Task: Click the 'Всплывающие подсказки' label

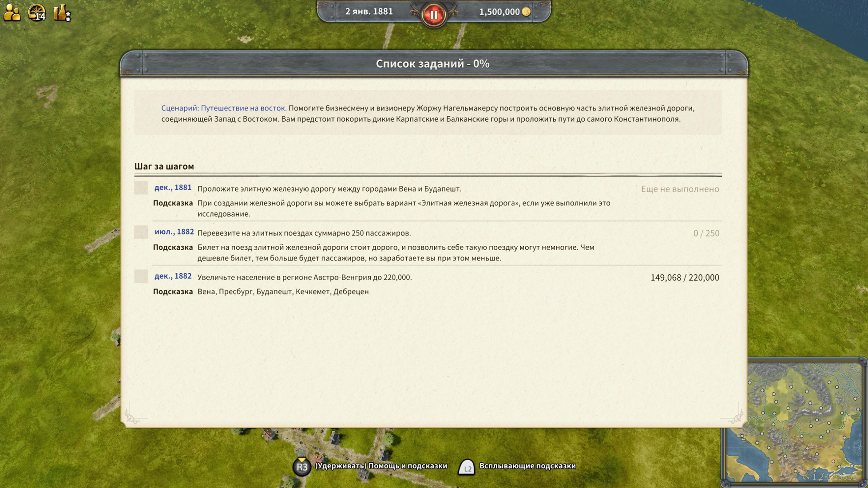Action: 527,466
